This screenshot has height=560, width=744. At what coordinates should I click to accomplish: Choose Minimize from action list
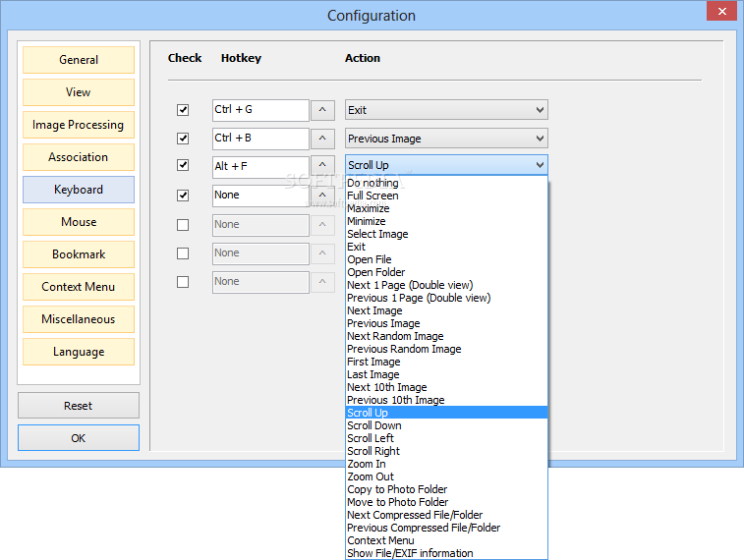(x=446, y=221)
